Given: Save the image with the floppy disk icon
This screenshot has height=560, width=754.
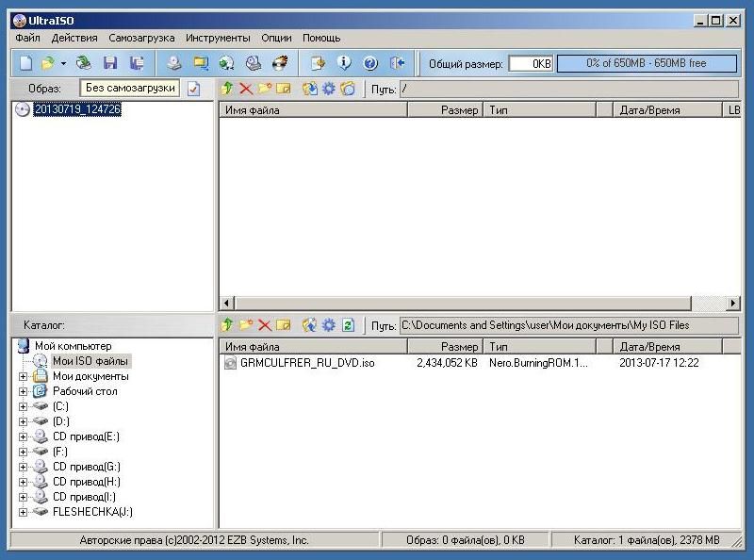Looking at the screenshot, I should click(110, 63).
